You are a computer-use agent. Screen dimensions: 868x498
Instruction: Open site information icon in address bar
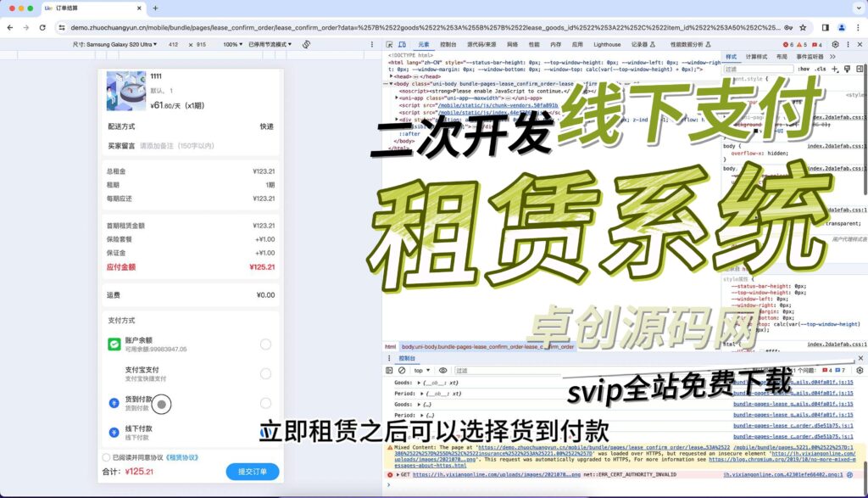click(x=62, y=27)
